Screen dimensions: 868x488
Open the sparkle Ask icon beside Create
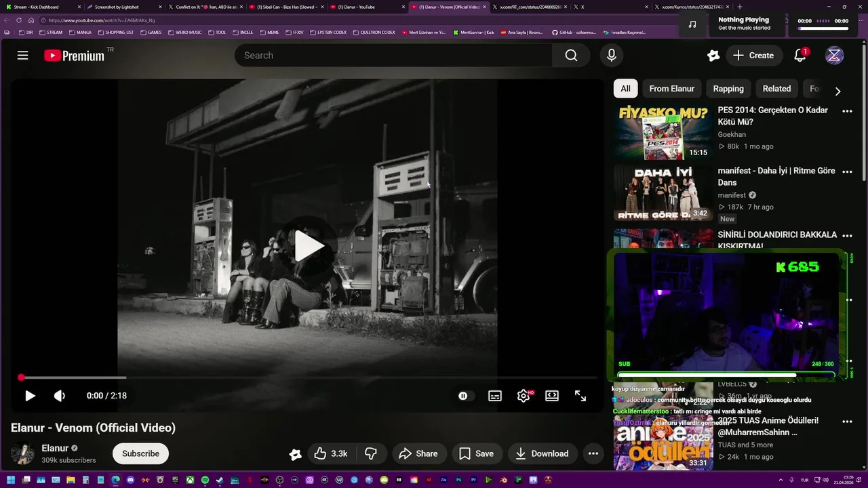[713, 56]
